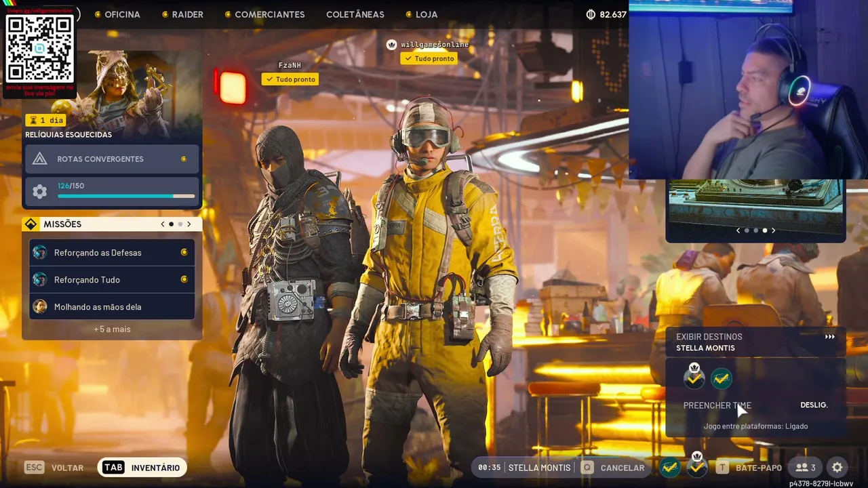
Task: Click FzaNH Tudo pronto ready badge
Action: point(290,79)
